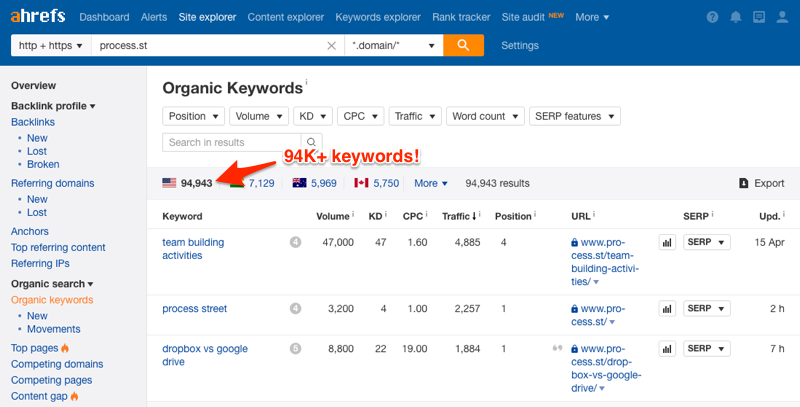Clear the process.st domain input
This screenshot has width=800, height=407.
click(x=332, y=46)
